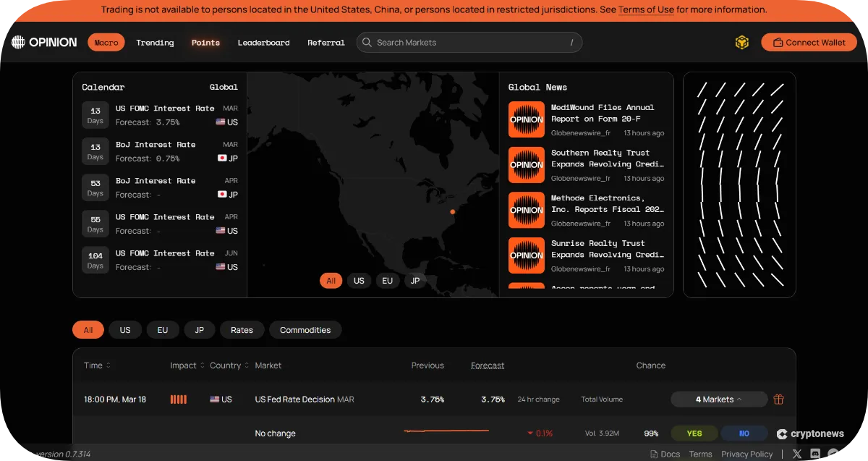868x461 pixels.
Task: Select the All map region filter
Action: (331, 281)
